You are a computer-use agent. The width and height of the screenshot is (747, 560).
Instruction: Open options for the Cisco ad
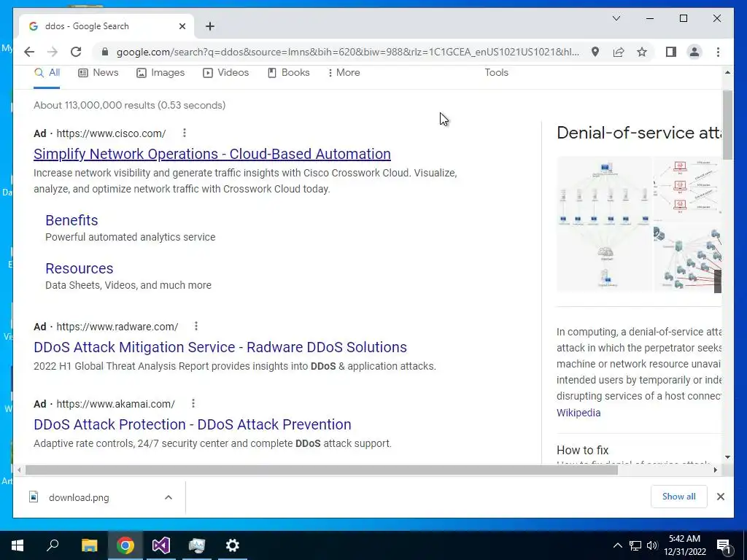click(185, 133)
